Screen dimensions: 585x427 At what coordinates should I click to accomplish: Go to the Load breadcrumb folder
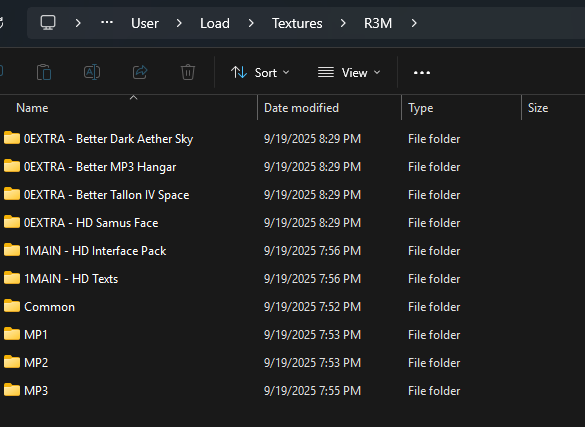215,23
